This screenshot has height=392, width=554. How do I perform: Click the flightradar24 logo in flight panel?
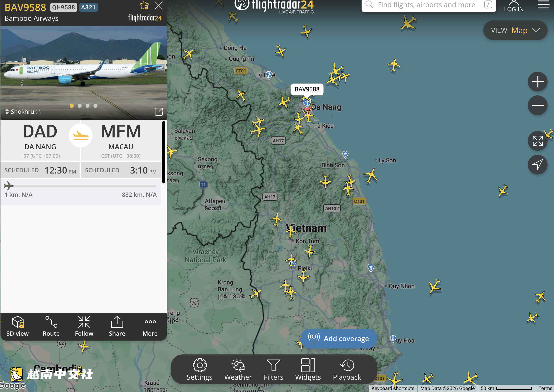click(145, 18)
